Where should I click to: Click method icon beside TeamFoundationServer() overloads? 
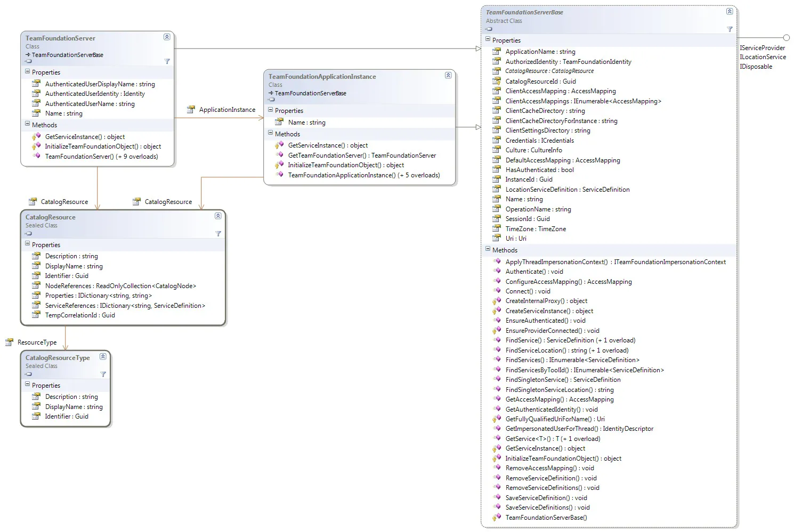pyautogui.click(x=36, y=156)
